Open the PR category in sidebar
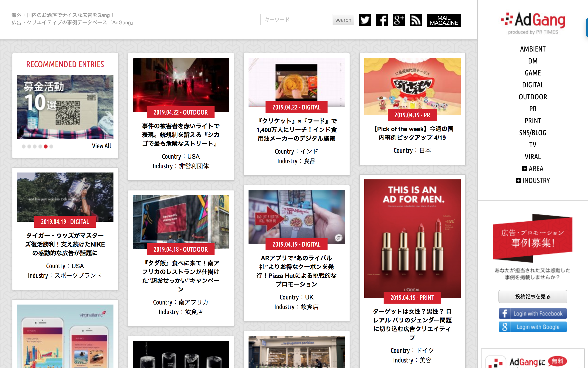The image size is (588, 368). tap(533, 109)
